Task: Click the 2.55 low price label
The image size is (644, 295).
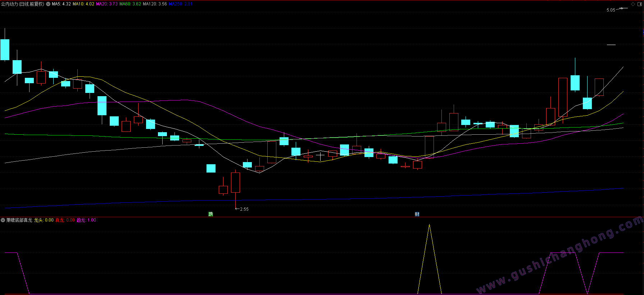Action: [244, 209]
